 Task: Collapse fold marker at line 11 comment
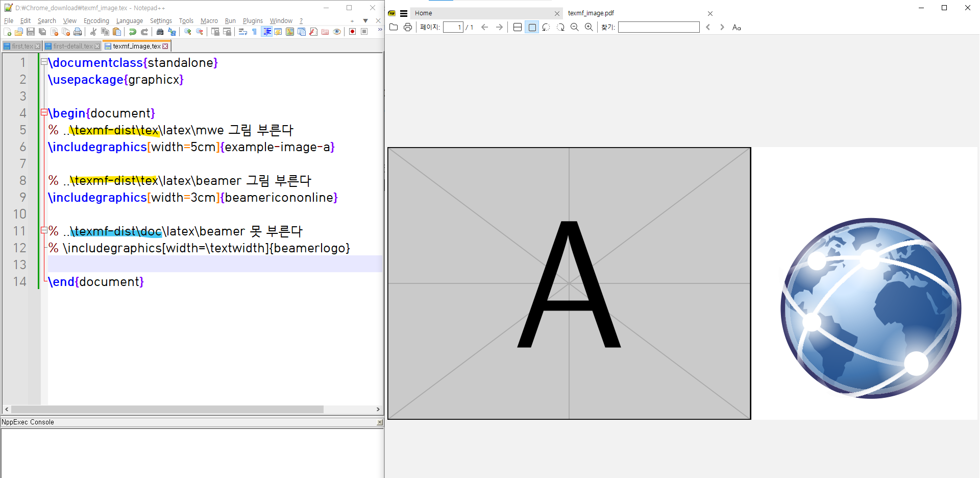click(44, 231)
